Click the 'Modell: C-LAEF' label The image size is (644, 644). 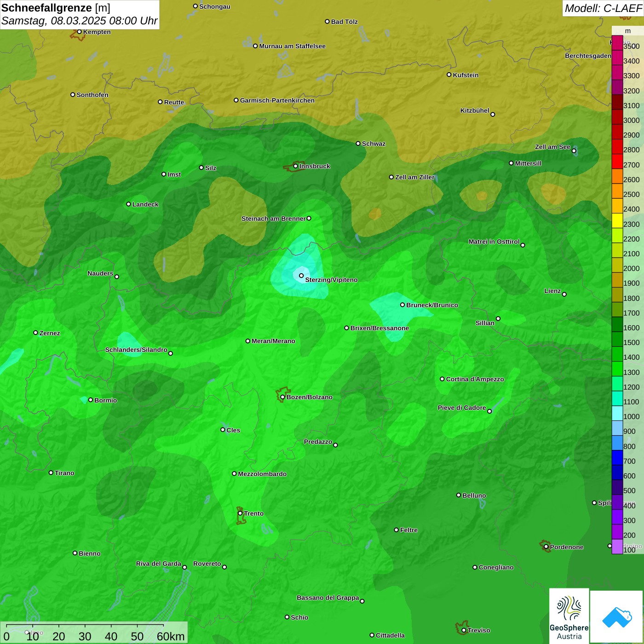point(603,8)
